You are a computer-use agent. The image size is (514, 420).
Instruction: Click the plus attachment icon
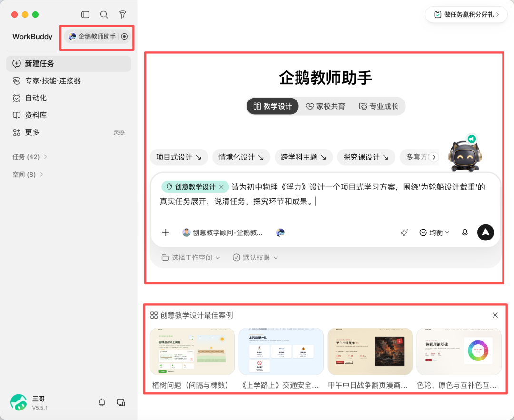tap(166, 232)
